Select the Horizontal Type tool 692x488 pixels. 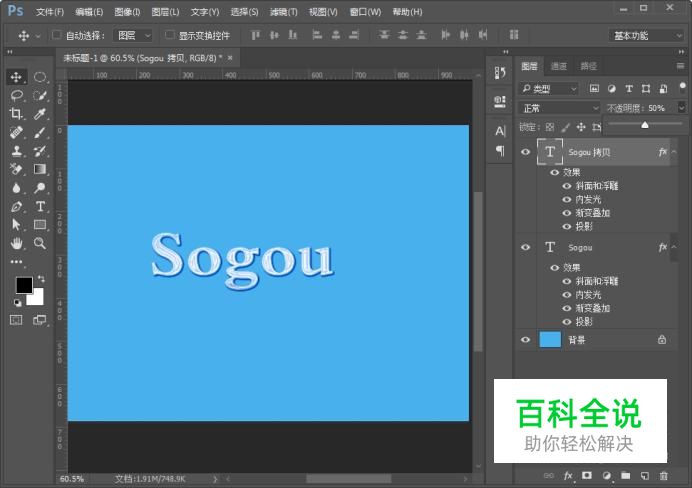(x=40, y=206)
